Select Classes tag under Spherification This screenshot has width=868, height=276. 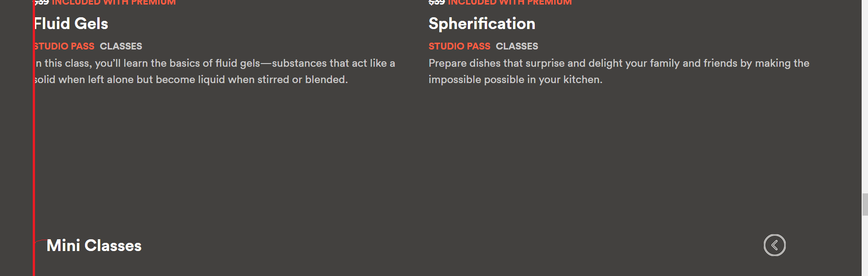point(517,46)
